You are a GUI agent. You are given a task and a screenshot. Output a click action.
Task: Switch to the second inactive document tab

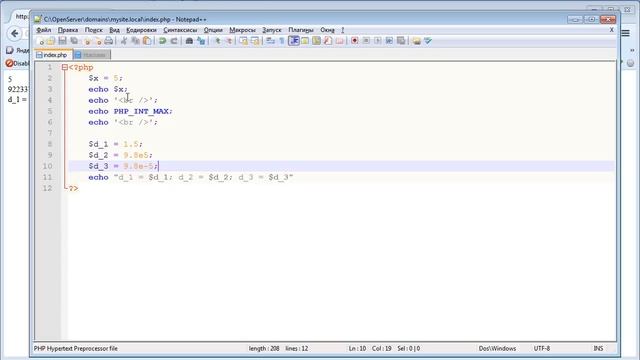pyautogui.click(x=91, y=55)
